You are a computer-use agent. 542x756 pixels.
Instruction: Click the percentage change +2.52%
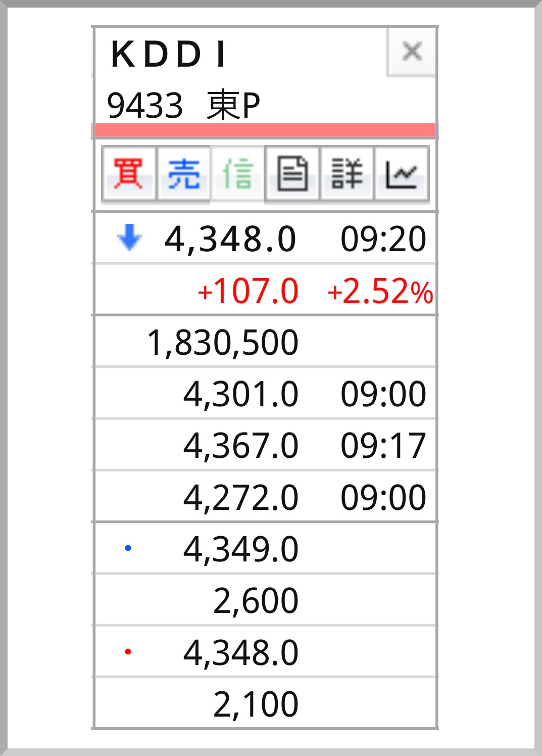click(x=380, y=292)
